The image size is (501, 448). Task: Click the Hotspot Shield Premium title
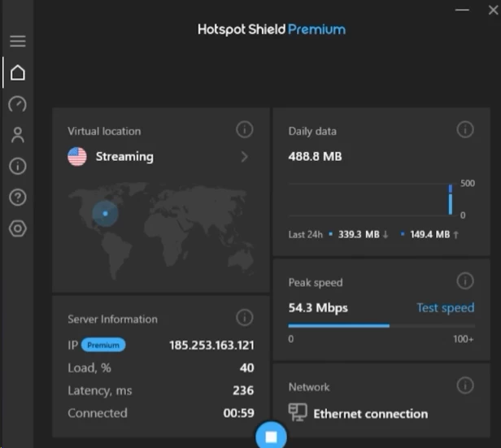pos(272,29)
